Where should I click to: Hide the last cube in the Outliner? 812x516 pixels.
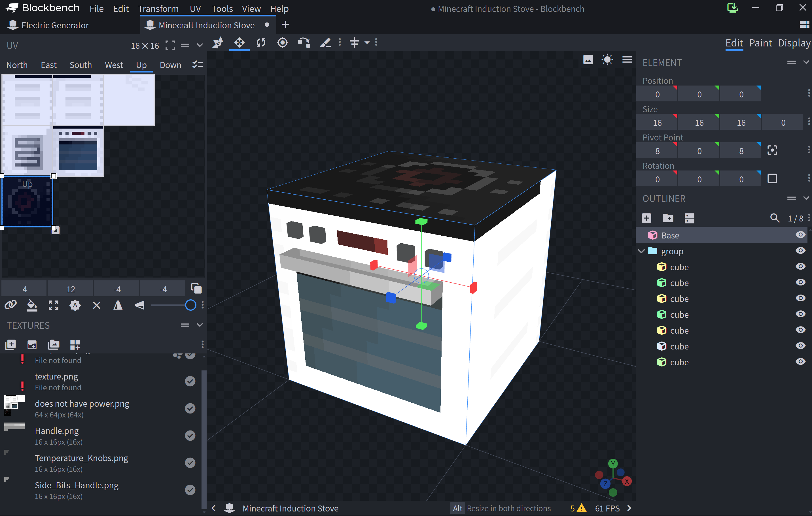click(x=801, y=362)
